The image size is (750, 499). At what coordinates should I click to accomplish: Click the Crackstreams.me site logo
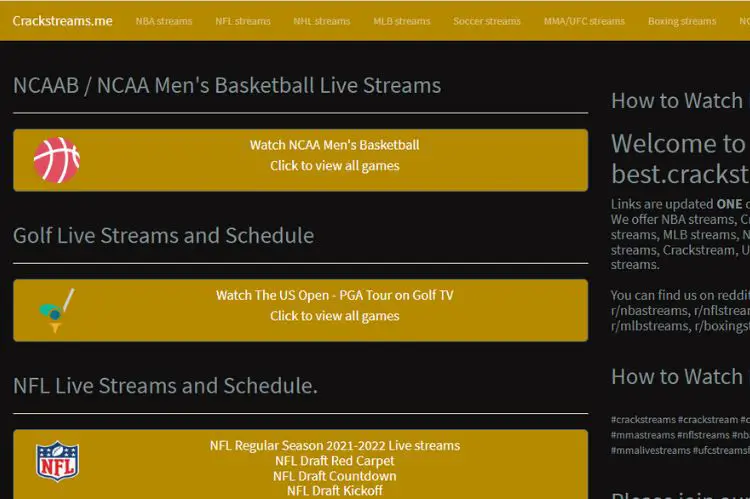(x=63, y=21)
